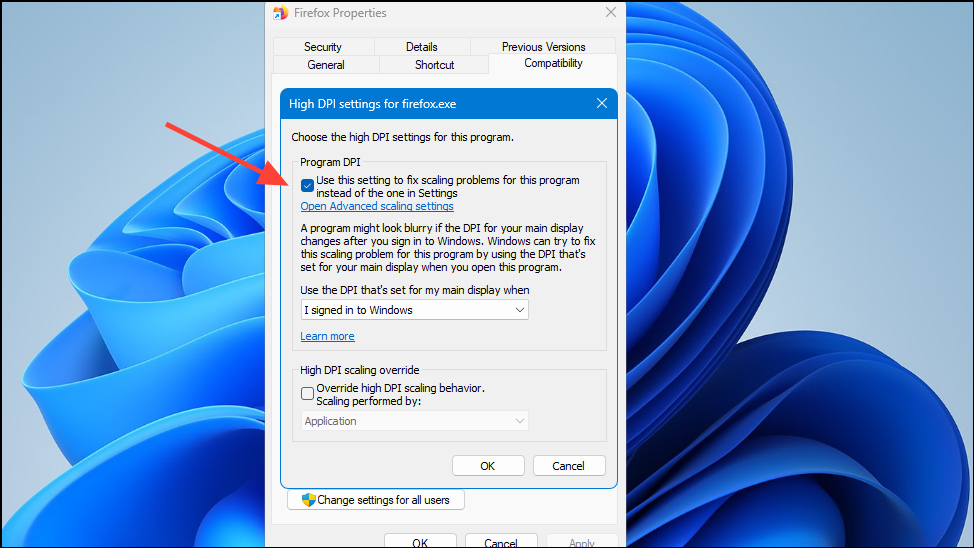Confirm High DPI settings with OK

click(488, 466)
